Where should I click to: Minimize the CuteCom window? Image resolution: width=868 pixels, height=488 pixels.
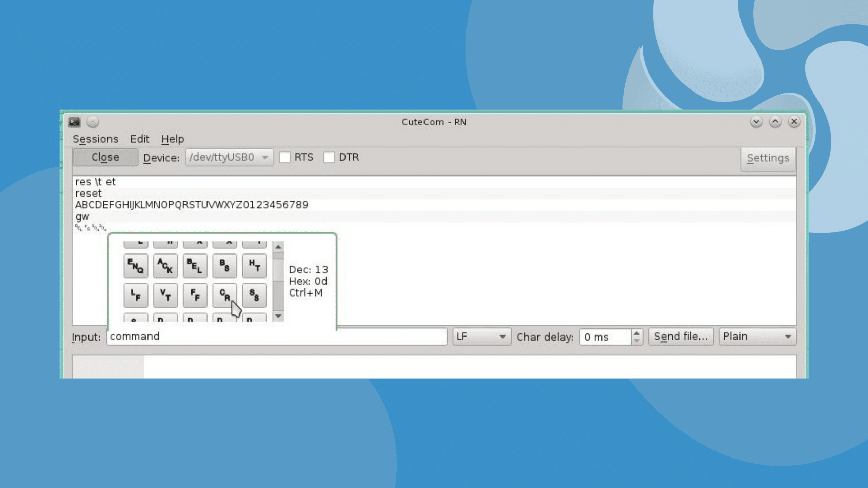tap(756, 122)
